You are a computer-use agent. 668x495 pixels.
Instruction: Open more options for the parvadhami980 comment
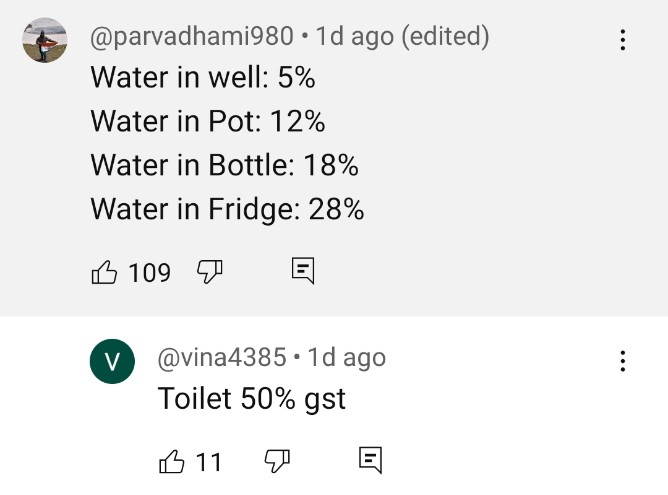pyautogui.click(x=623, y=40)
